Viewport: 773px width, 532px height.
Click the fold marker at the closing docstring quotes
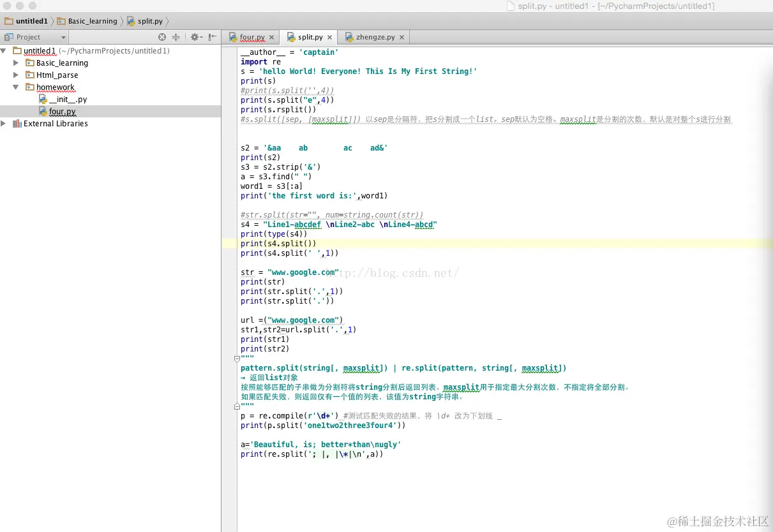pyautogui.click(x=237, y=406)
